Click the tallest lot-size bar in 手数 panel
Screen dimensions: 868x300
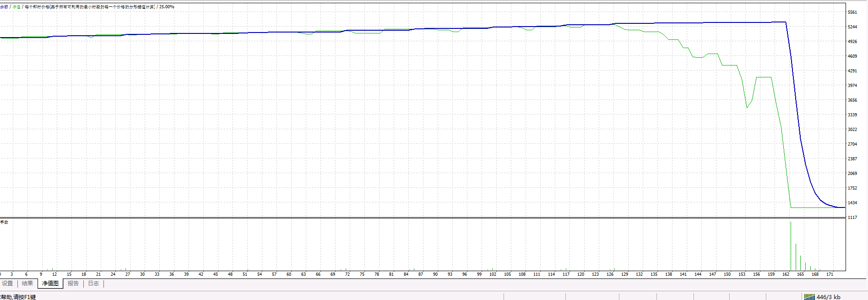(x=791, y=246)
